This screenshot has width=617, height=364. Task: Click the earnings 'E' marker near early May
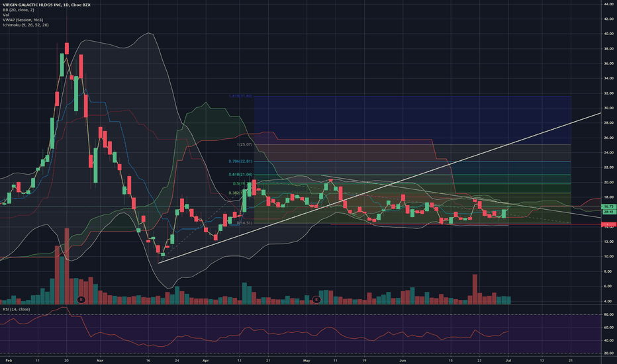pyautogui.click(x=316, y=300)
